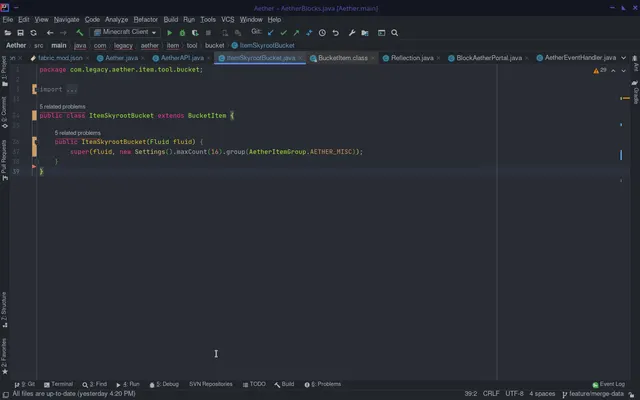Viewport: 640px width, 400px height.
Task: Switch to Reflection.java tab
Action: click(412, 58)
